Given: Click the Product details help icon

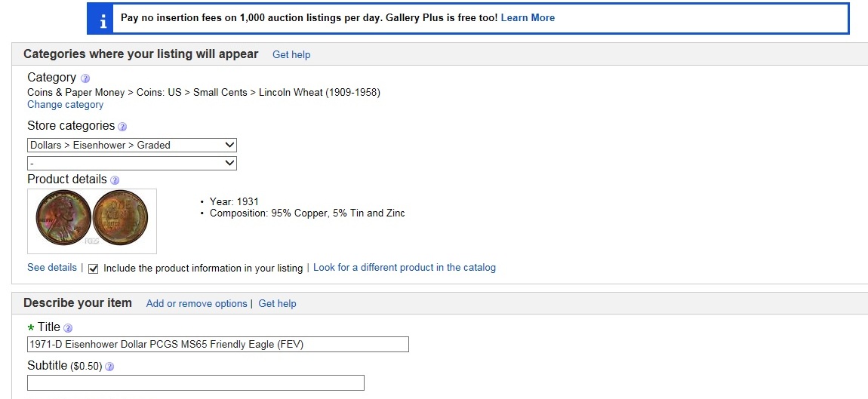Looking at the screenshot, I should point(115,180).
